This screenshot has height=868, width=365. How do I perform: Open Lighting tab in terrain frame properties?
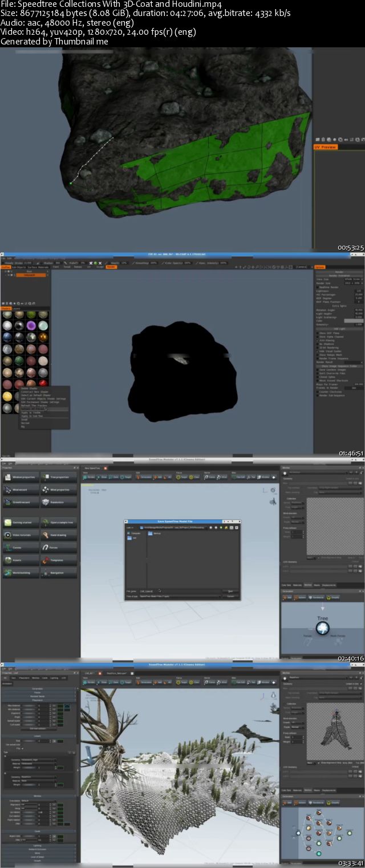[x=54, y=678]
